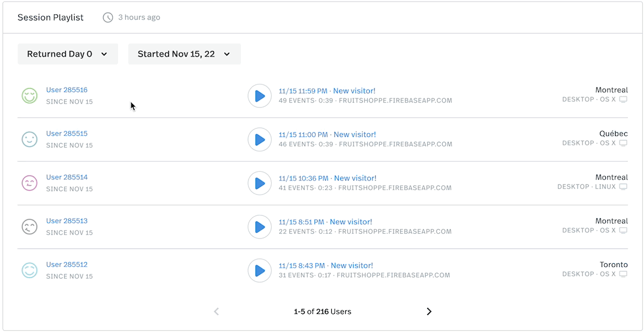Click the 49 EVENTS session details line
The height and width of the screenshot is (332, 644).
click(365, 100)
